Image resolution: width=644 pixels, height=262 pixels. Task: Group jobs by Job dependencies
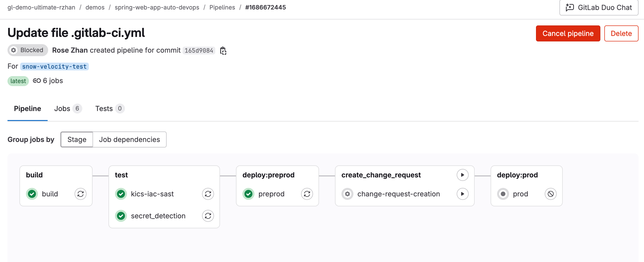click(x=129, y=139)
